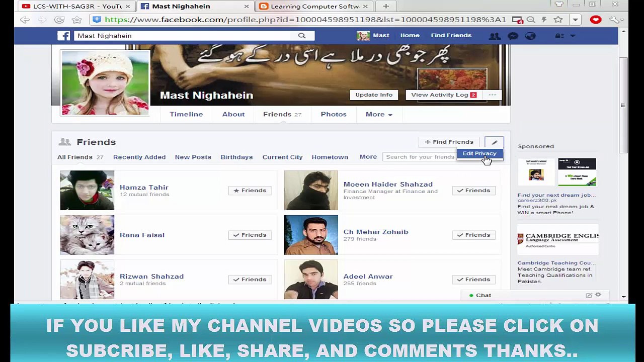
Task: Click Mast profile picture in top bar
Action: pyautogui.click(x=363, y=36)
